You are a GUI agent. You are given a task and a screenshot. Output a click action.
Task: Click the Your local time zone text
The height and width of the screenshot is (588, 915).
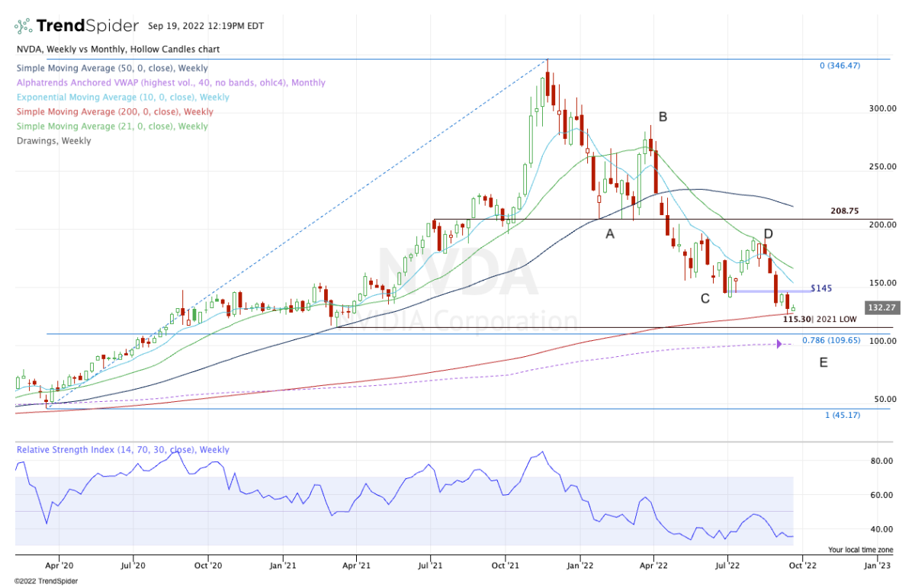(859, 549)
